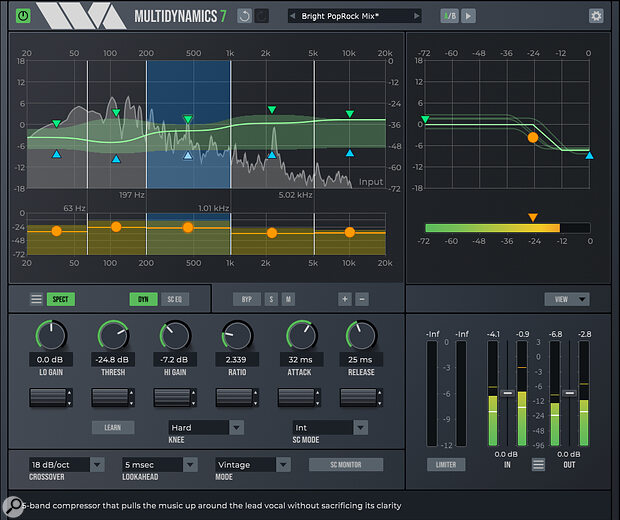The width and height of the screenshot is (620, 520).
Task: Click the RELEASE knob
Action: 361,335
